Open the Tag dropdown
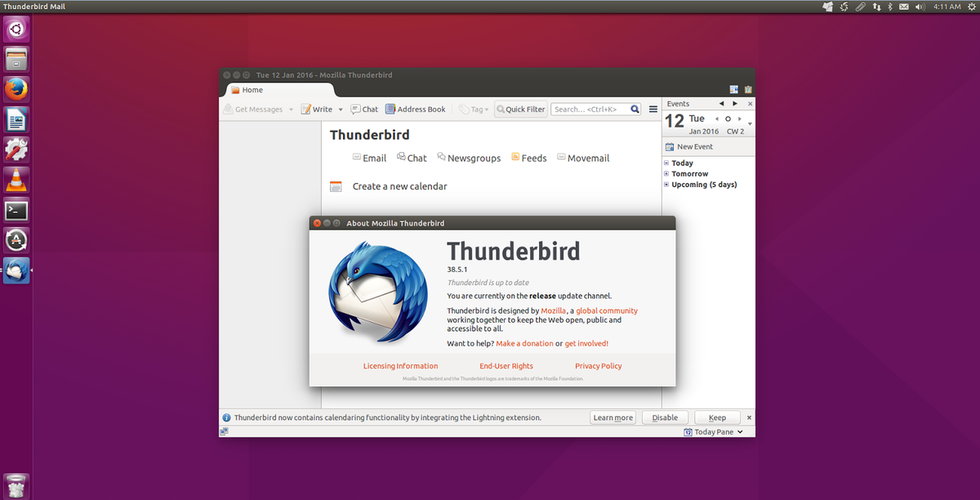 tap(474, 109)
